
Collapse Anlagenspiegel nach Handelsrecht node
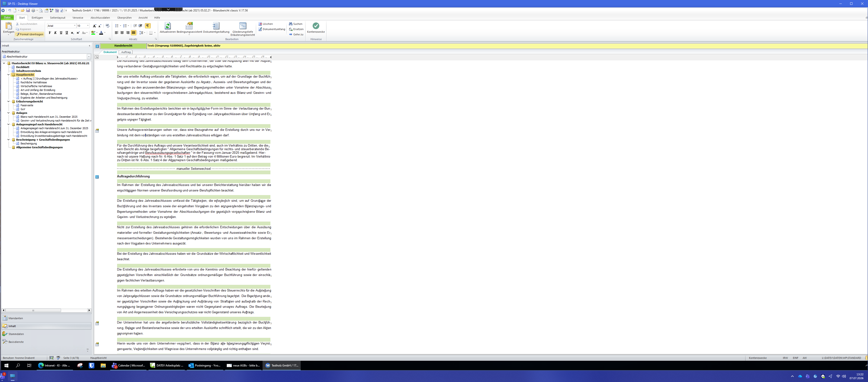8,124
